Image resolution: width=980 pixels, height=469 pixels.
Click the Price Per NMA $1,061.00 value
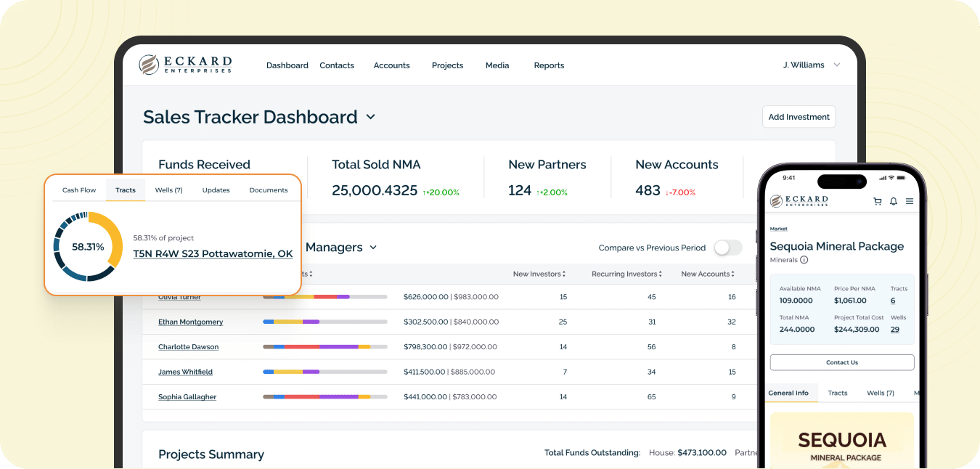[850, 301]
